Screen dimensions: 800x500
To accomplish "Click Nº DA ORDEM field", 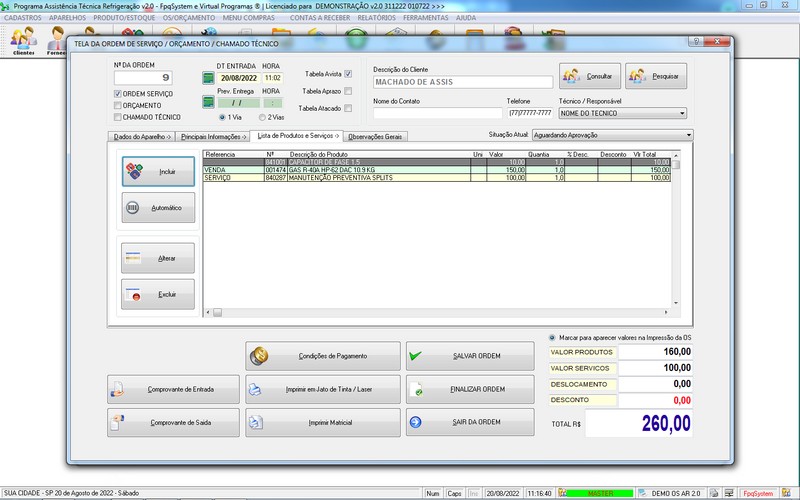I will (x=143, y=78).
